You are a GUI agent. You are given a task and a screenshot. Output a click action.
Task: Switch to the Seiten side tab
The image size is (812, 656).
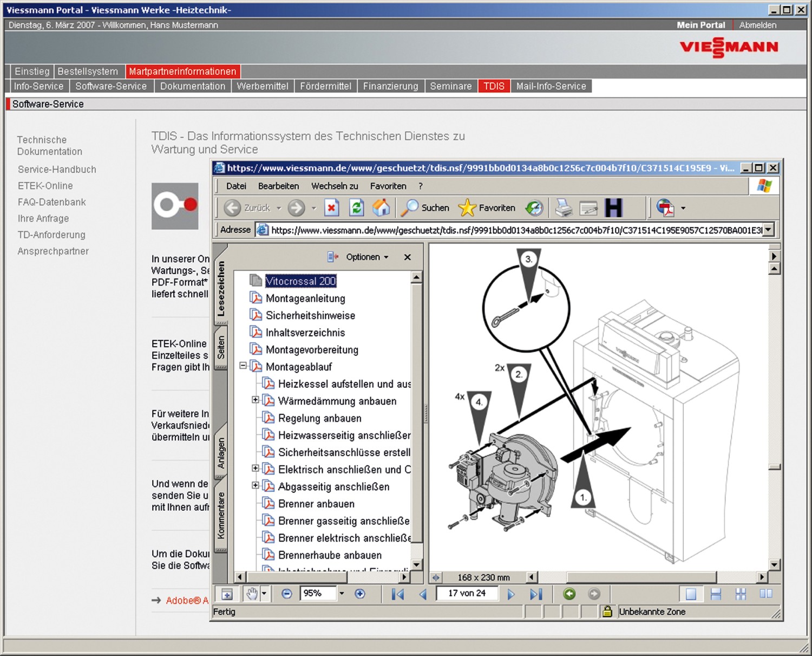coord(221,347)
